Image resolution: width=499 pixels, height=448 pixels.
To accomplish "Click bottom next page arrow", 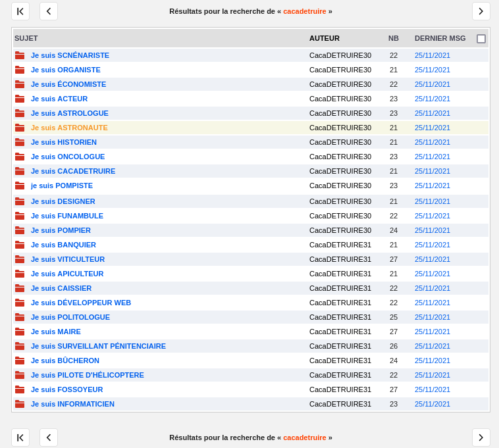I will coord(481,437).
